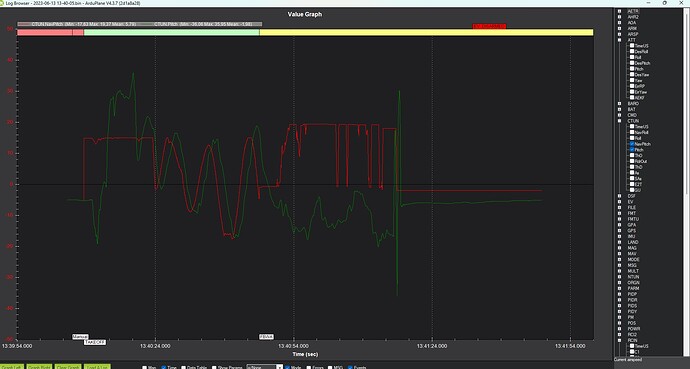Select the PIDP tree item

[x=632, y=294]
